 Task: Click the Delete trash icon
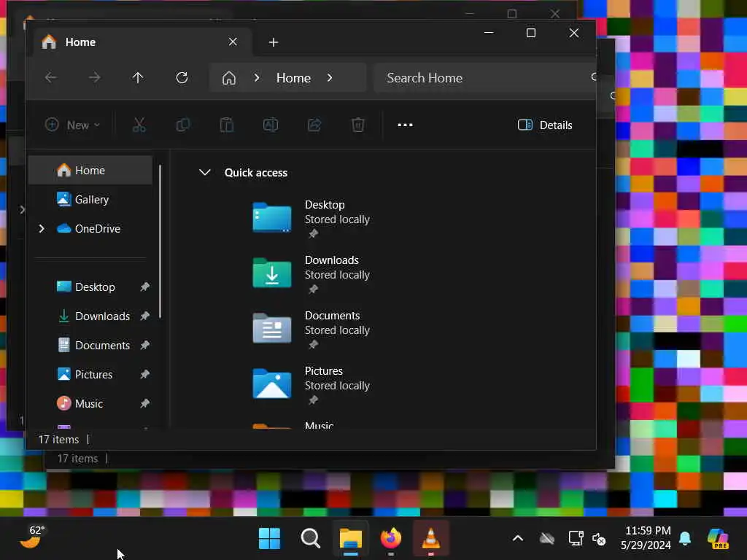pyautogui.click(x=357, y=125)
